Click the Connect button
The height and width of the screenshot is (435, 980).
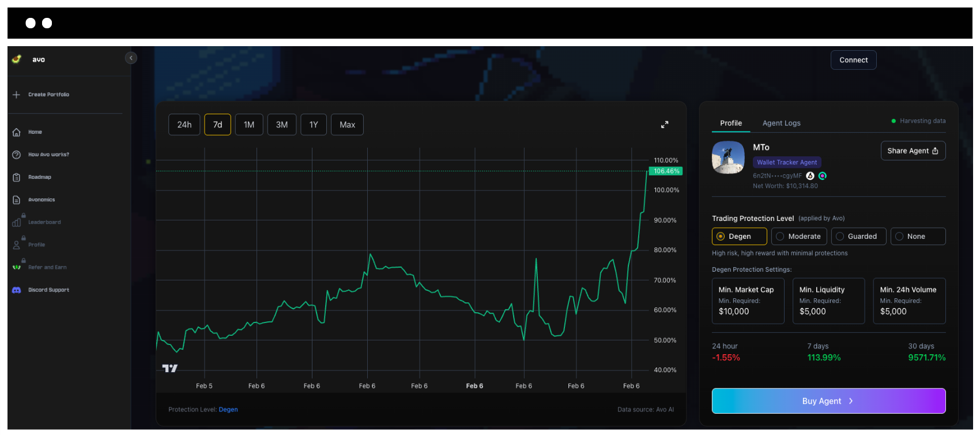[x=853, y=60]
